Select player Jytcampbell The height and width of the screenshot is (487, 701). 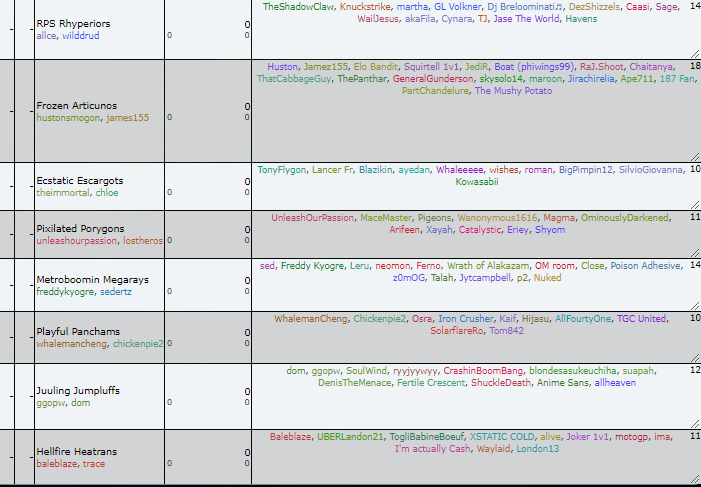tap(485, 278)
